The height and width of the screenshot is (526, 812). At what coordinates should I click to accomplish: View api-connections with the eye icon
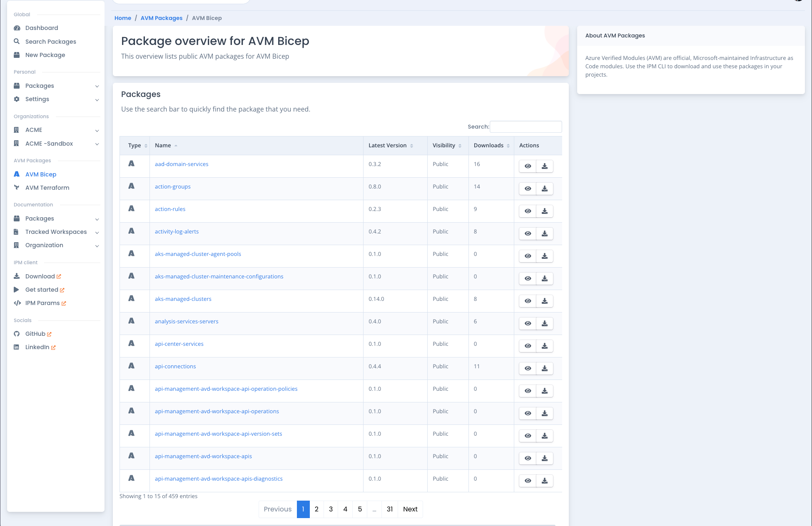(528, 368)
